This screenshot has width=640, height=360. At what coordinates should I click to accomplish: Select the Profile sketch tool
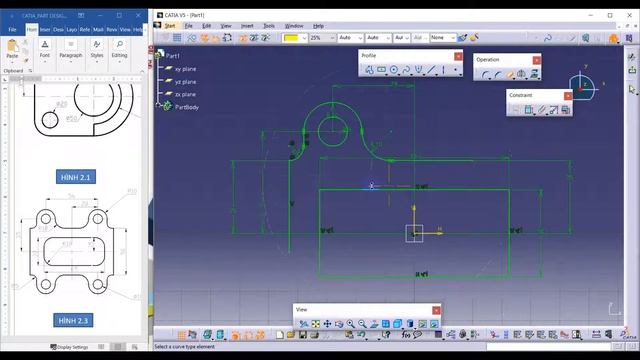(369, 70)
